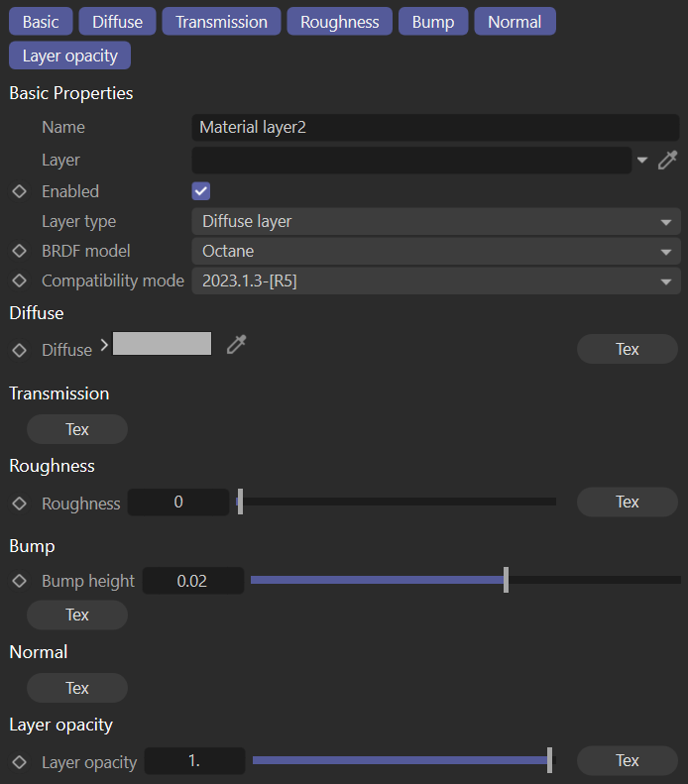
Task: Click keyframe diamond next to Enabled
Action: [19, 191]
